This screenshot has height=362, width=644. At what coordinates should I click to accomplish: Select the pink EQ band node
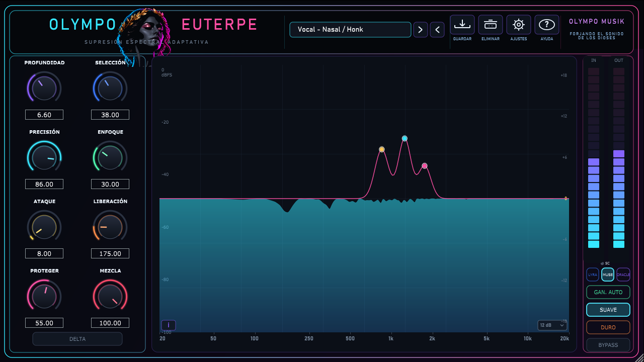tap(425, 166)
